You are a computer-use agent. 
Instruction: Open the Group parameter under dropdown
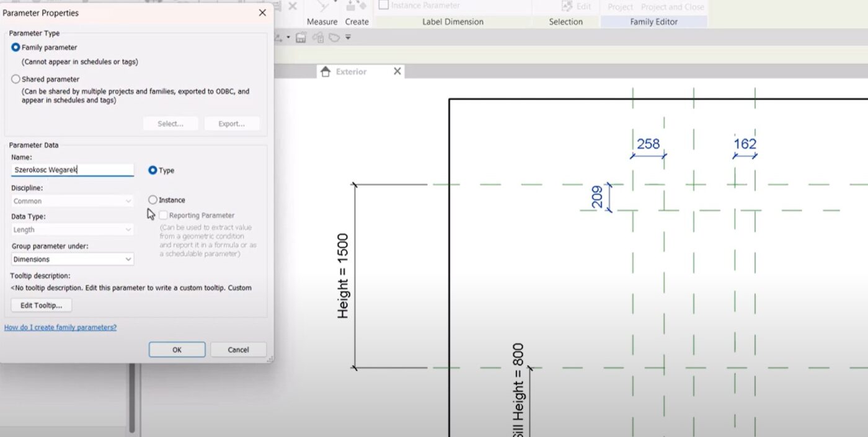[x=73, y=259]
